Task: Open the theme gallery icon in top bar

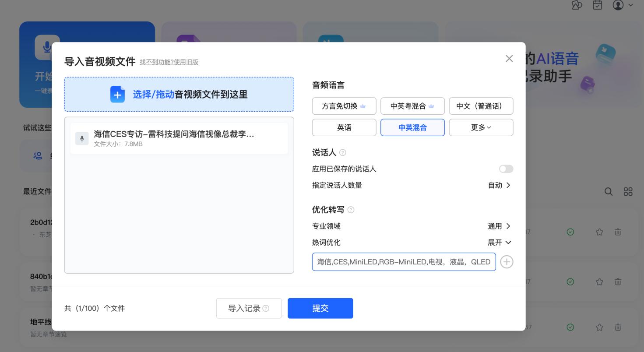Action: 577,5
